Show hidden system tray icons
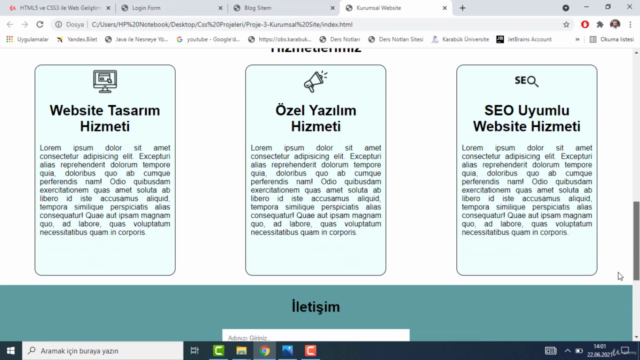 pos(567,351)
